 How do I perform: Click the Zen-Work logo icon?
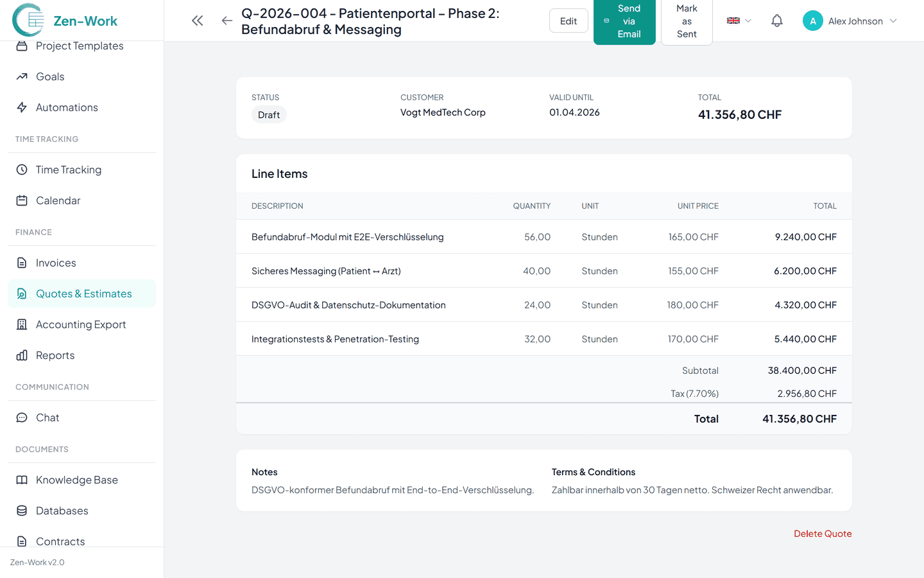point(28,20)
